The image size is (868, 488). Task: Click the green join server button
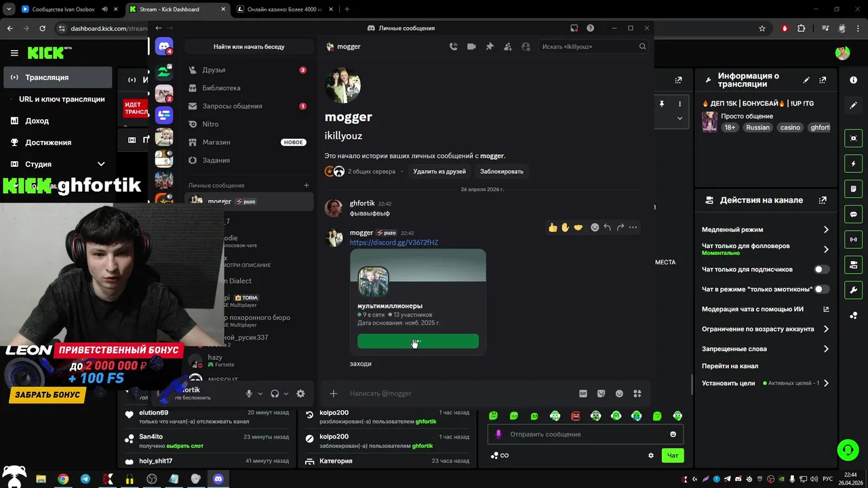[418, 341]
